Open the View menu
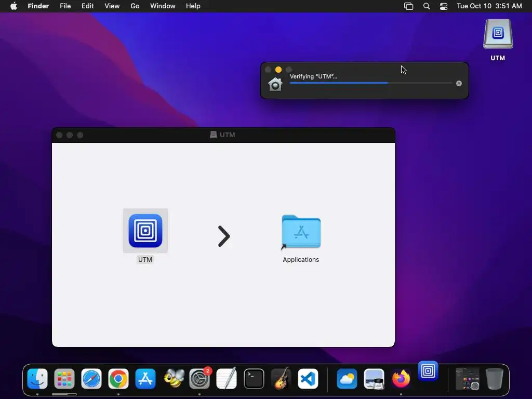Screen dimensions: 532x399 pyautogui.click(x=112, y=6)
